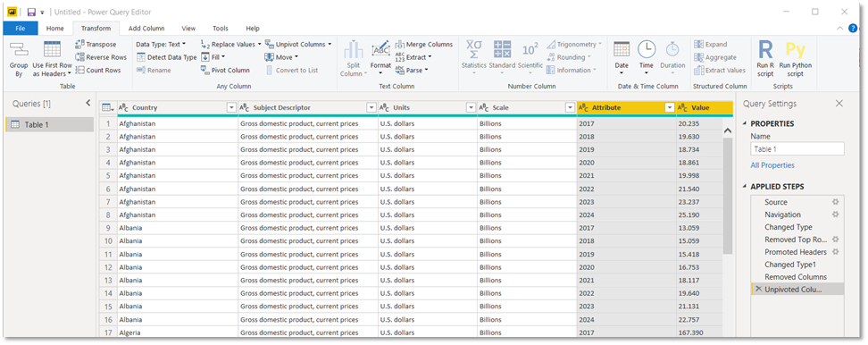Open the All Properties link
This screenshot has height=345, width=868.
[772, 165]
